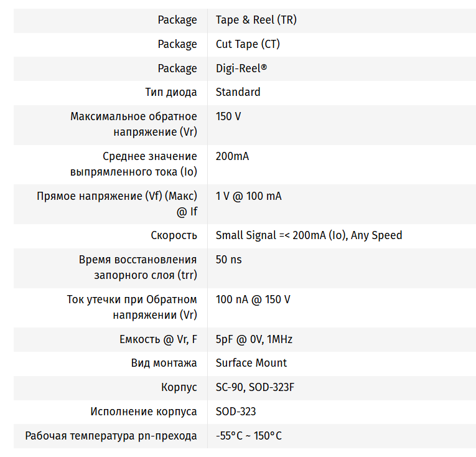Select the "Cut Tape (CT)" package value
This screenshot has width=476, height=457.
point(248,44)
